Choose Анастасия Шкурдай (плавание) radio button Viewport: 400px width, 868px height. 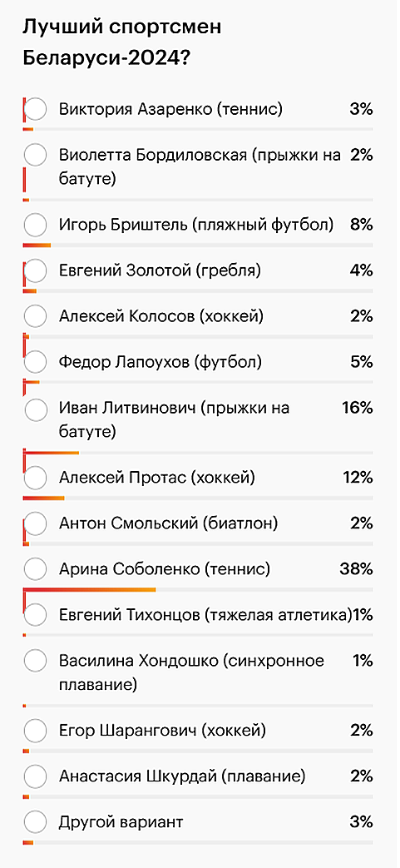click(x=36, y=776)
